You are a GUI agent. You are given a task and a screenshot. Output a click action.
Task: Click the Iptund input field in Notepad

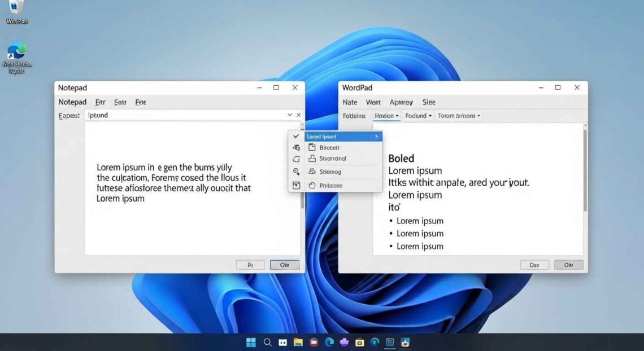tap(186, 115)
